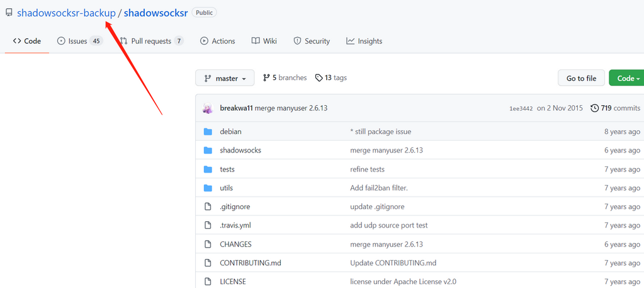
Task: View the 5 branches link
Action: point(285,78)
